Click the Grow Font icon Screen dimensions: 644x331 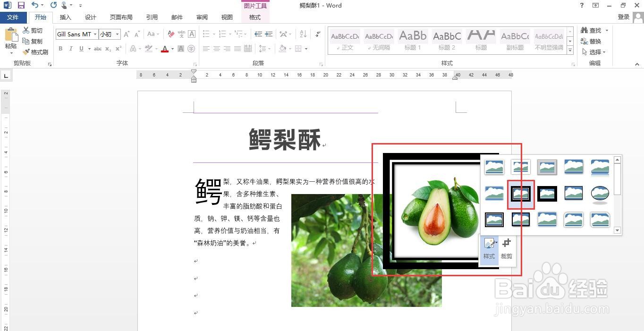coord(127,34)
